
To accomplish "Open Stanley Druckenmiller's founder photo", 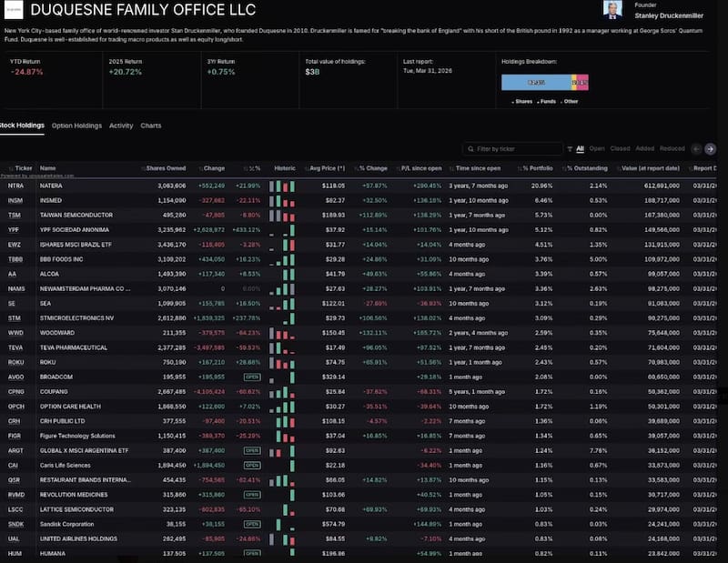I will pos(612,10).
